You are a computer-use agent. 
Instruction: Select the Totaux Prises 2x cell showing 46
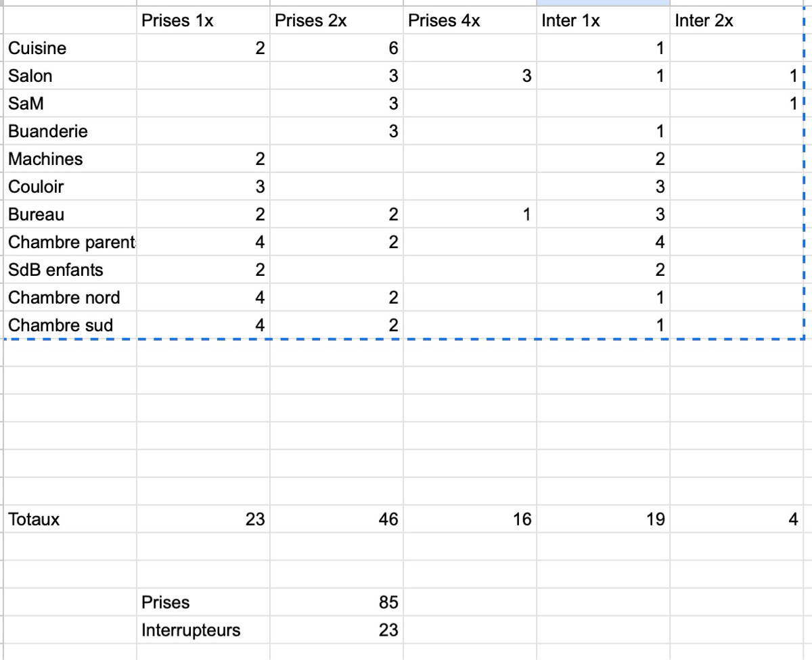click(x=336, y=519)
